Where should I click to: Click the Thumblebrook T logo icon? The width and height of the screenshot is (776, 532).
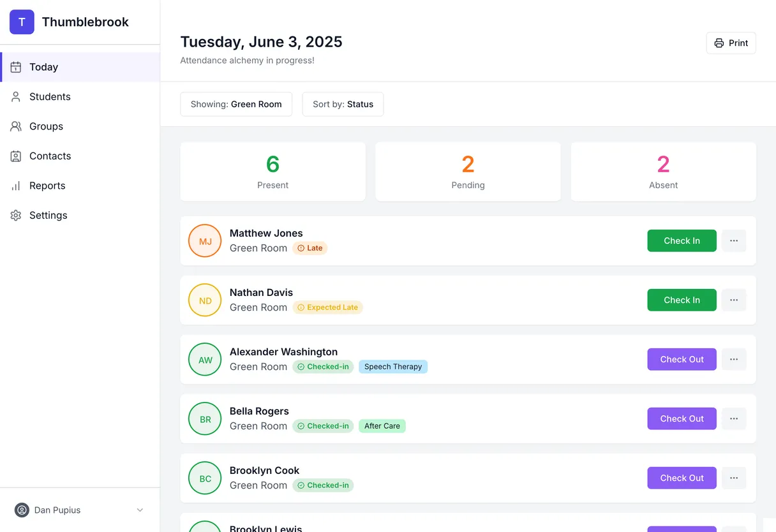tap(22, 22)
